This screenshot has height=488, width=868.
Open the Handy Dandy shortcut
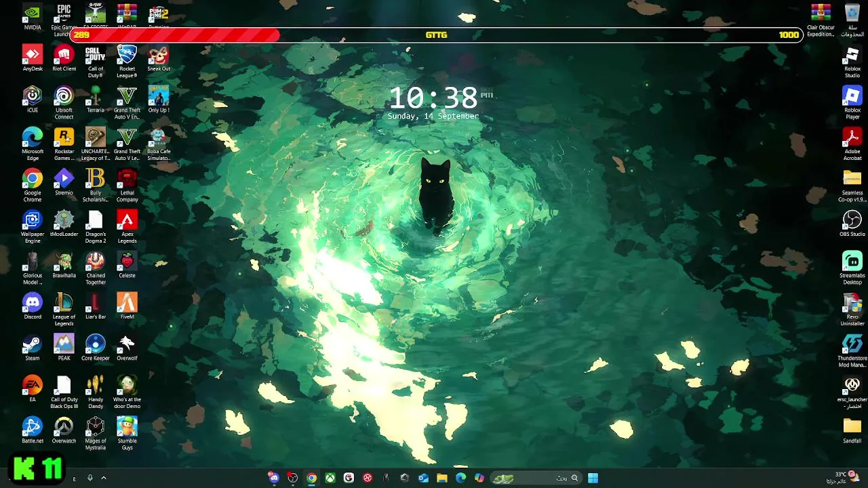click(96, 392)
